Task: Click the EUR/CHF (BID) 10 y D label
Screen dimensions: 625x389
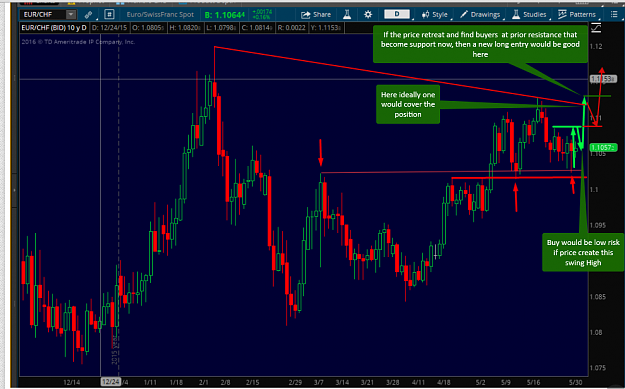Action: [x=54, y=28]
